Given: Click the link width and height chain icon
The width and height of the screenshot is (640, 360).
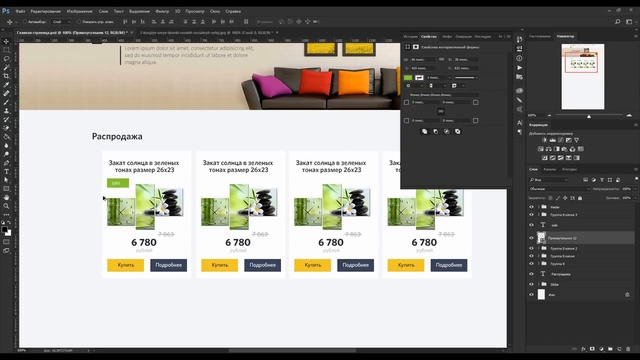Looking at the screenshot, I should (441, 60).
